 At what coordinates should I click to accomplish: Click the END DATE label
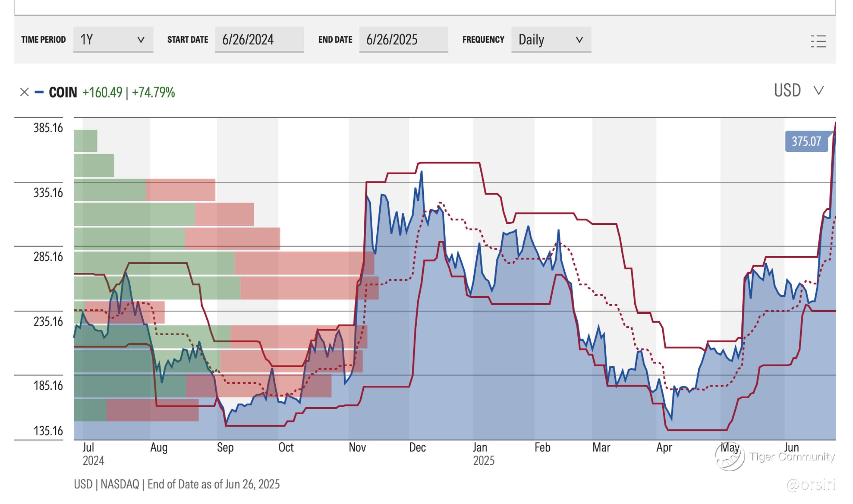click(x=335, y=40)
